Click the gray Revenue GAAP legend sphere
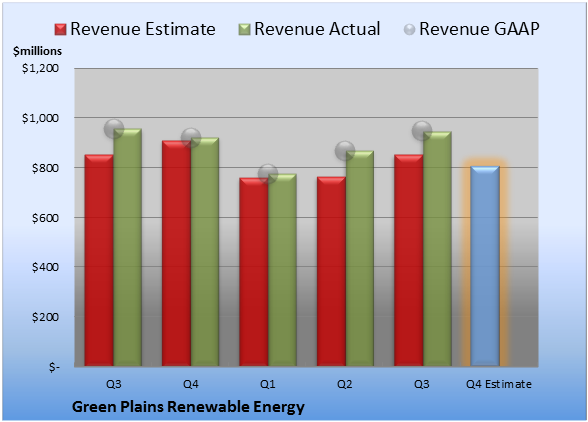Image resolution: width=588 pixels, height=422 pixels. (x=410, y=30)
